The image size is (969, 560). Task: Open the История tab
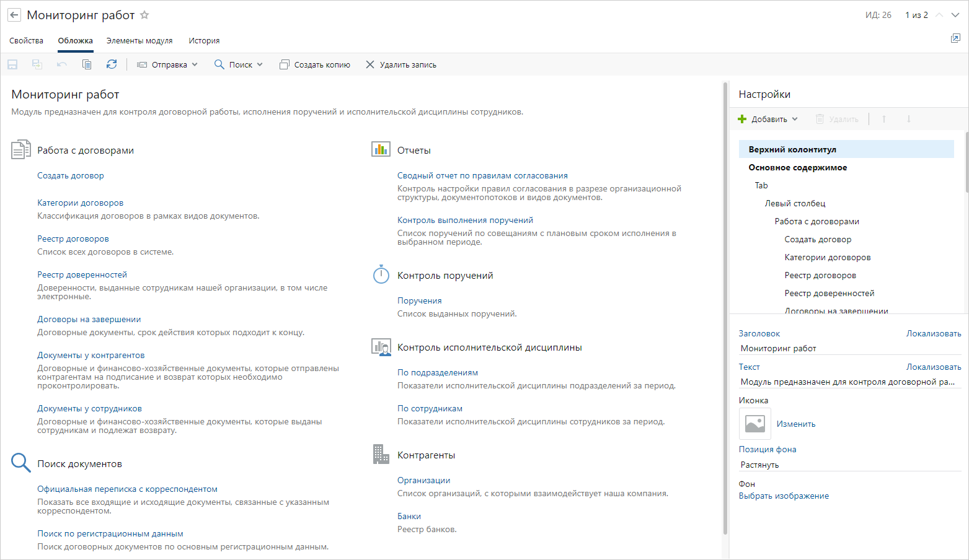(204, 40)
